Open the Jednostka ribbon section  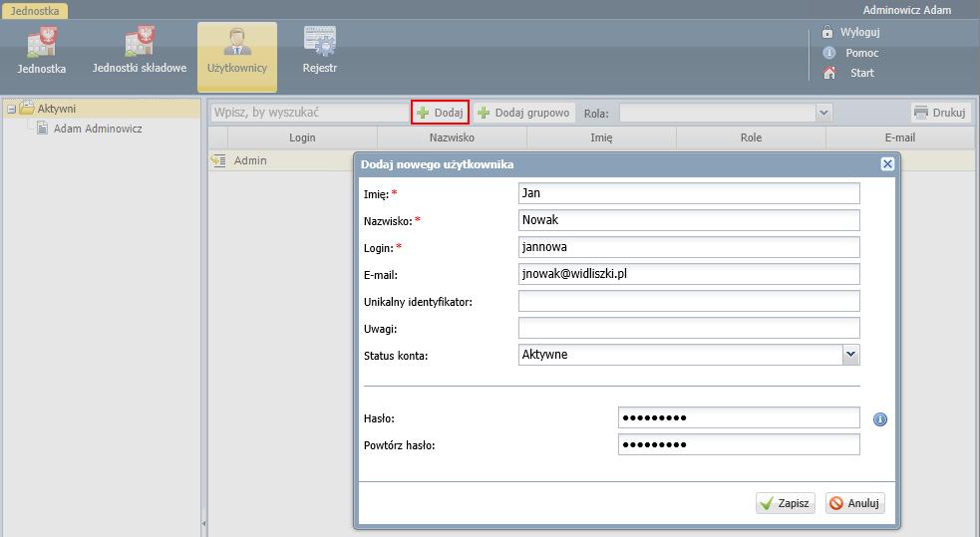click(x=41, y=51)
